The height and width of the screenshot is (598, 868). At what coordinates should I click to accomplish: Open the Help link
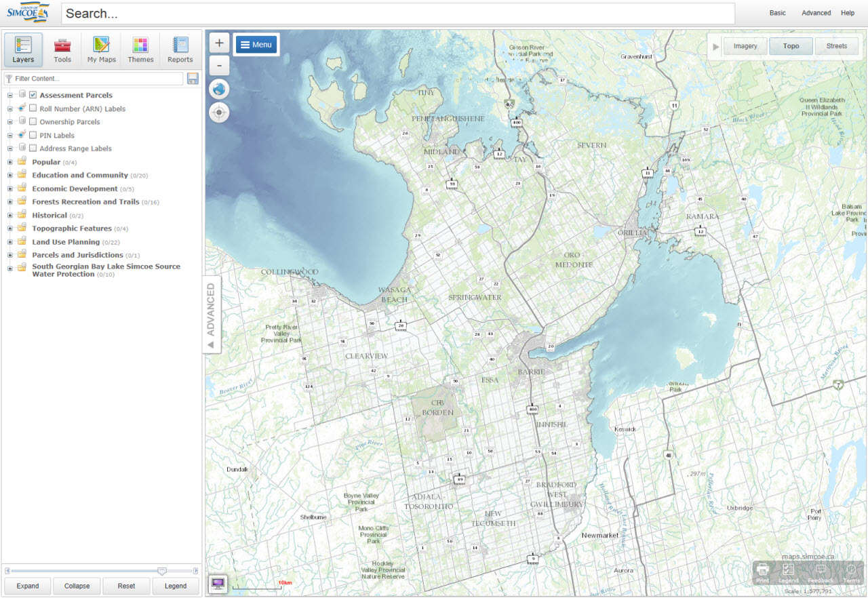click(x=848, y=13)
